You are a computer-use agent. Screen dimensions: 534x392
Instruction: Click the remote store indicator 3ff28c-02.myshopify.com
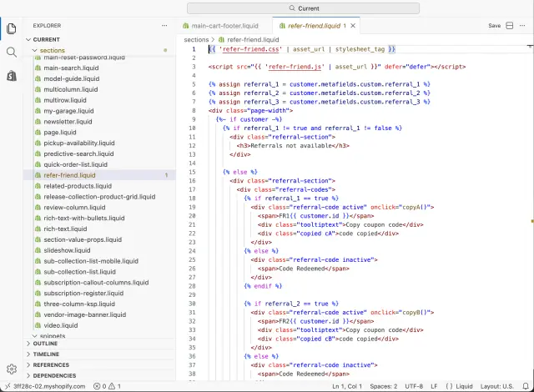[x=45, y=386]
